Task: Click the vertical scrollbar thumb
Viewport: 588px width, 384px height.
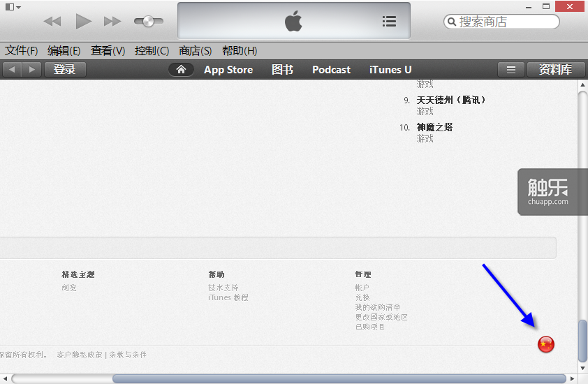Action: point(582,341)
